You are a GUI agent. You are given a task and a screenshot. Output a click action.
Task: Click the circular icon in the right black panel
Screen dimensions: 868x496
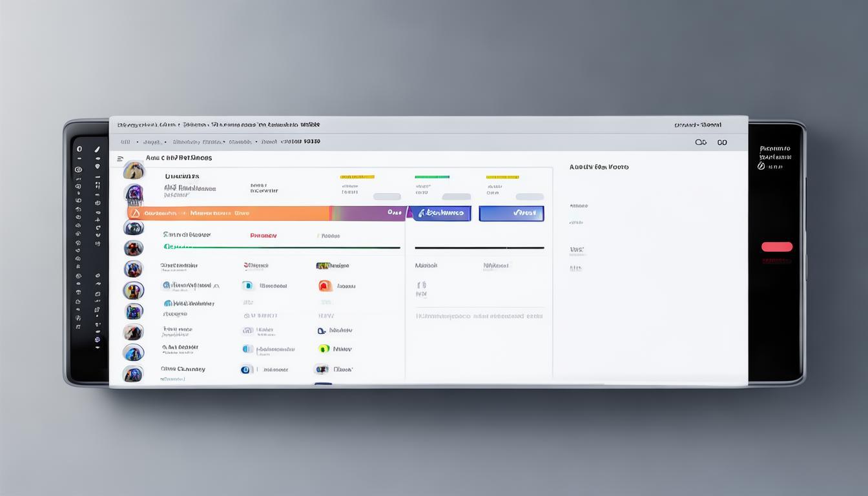[x=761, y=166]
